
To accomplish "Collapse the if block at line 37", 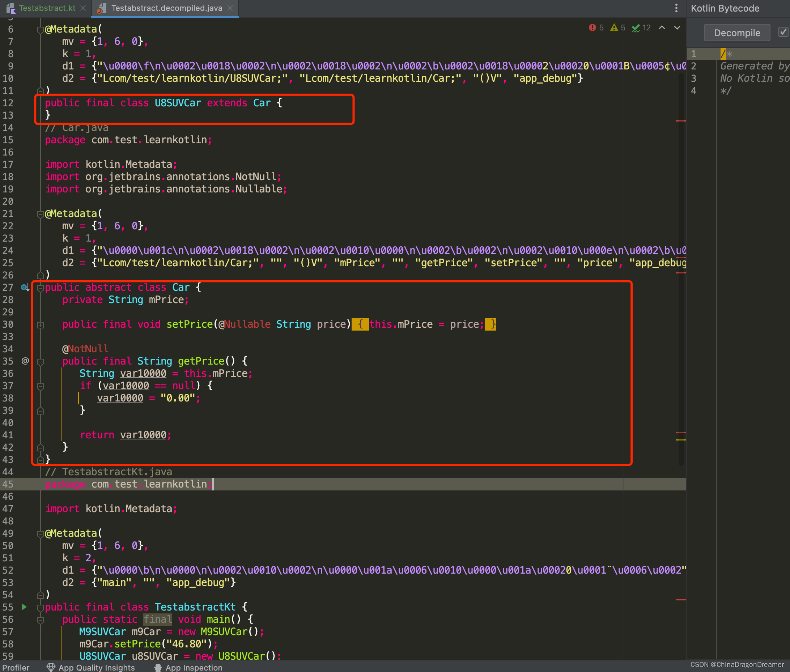I will click(40, 386).
